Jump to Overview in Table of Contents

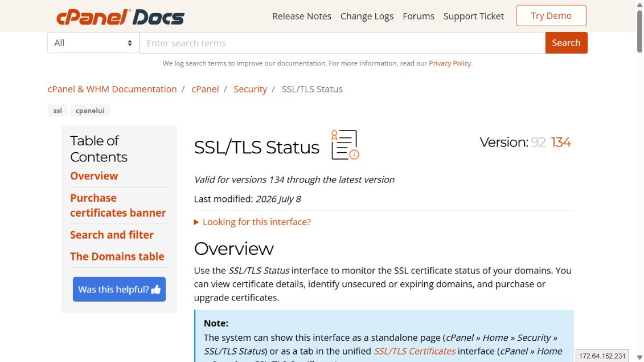coord(94,176)
